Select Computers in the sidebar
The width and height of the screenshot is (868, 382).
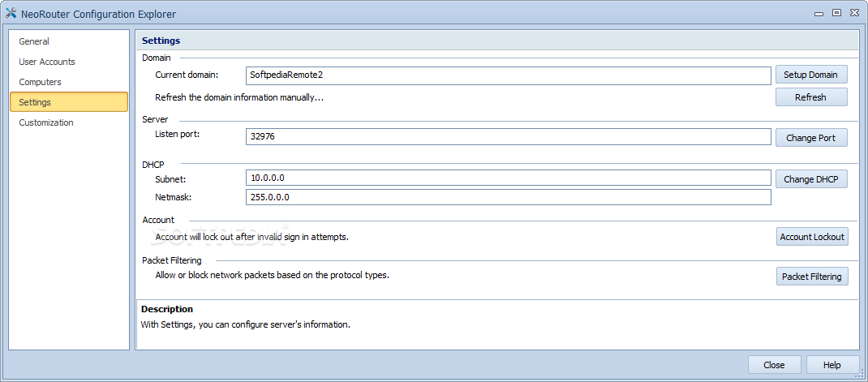coord(40,82)
